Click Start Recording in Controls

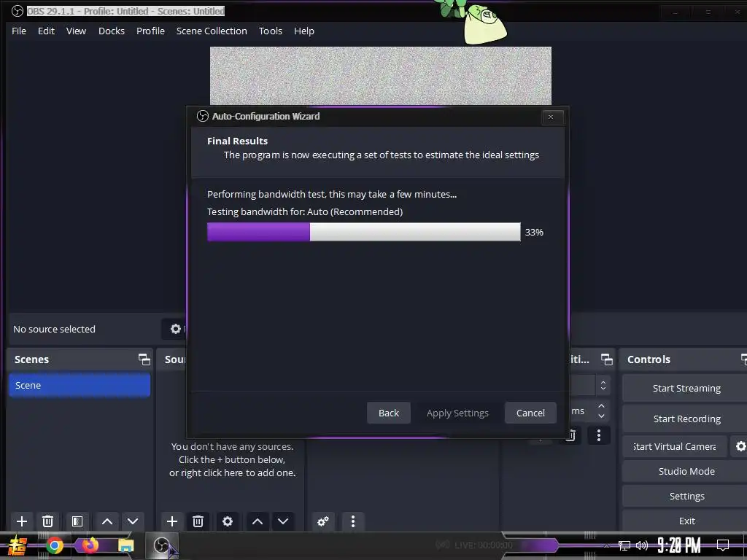point(686,419)
